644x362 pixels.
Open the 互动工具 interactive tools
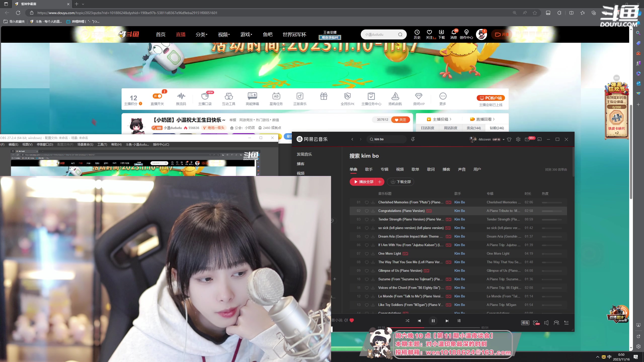[228, 99]
